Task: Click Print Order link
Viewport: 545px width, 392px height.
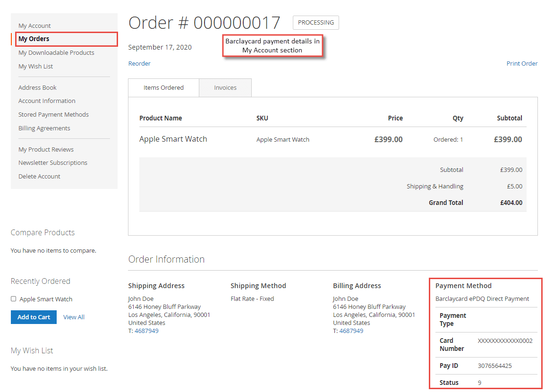Action: (x=522, y=64)
